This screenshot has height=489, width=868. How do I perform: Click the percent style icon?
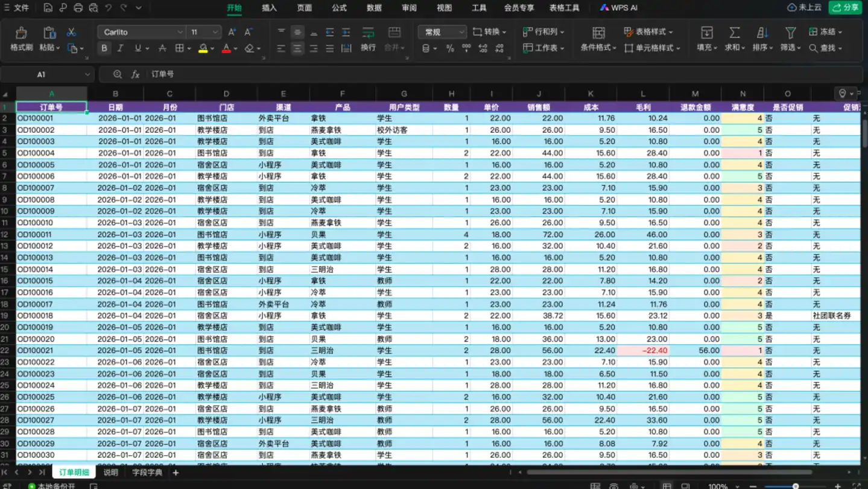click(x=450, y=48)
